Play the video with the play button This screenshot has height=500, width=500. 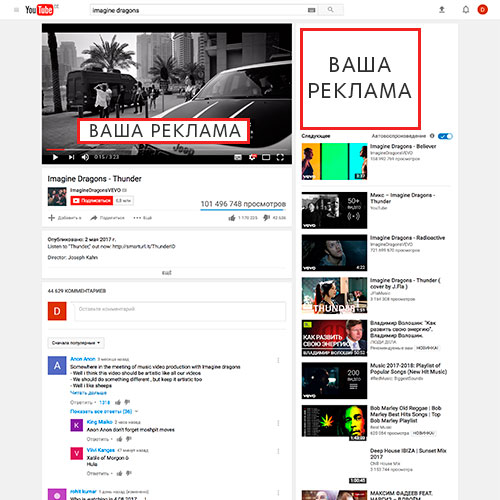55,157
